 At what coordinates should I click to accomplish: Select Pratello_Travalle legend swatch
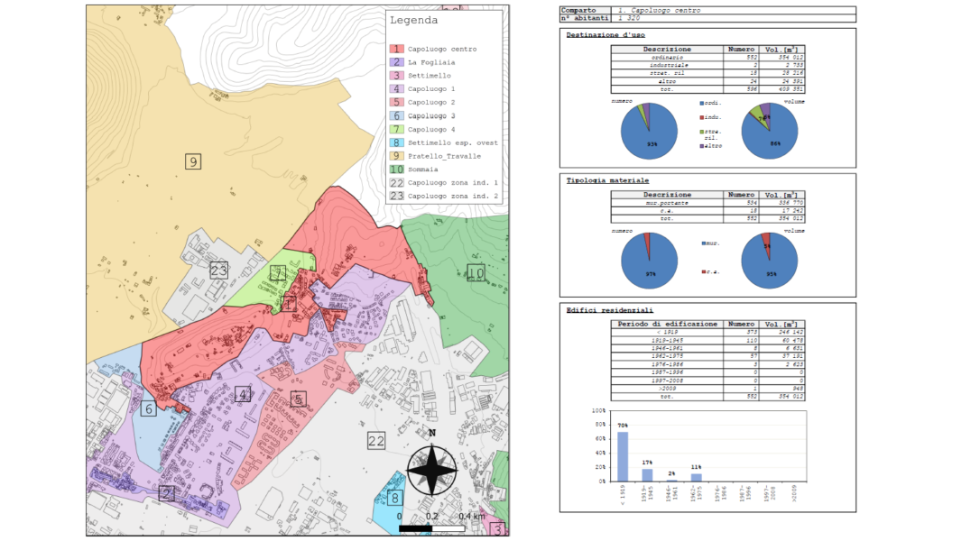[395, 156]
